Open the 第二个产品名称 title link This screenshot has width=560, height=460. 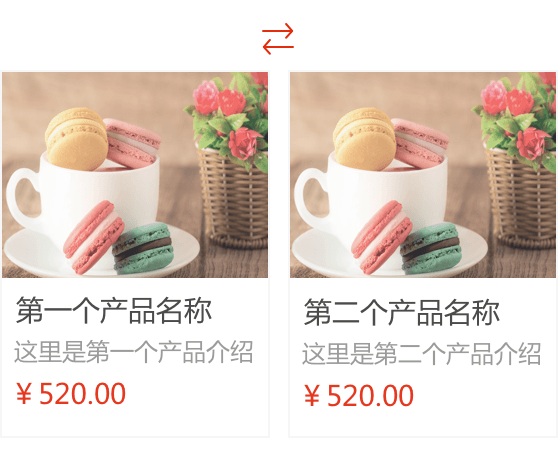[402, 312]
